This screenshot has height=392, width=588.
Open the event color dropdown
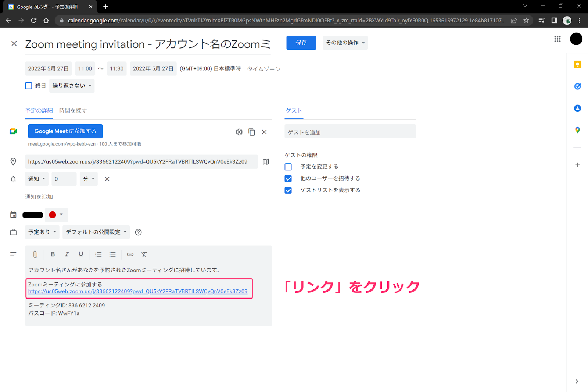(56, 215)
